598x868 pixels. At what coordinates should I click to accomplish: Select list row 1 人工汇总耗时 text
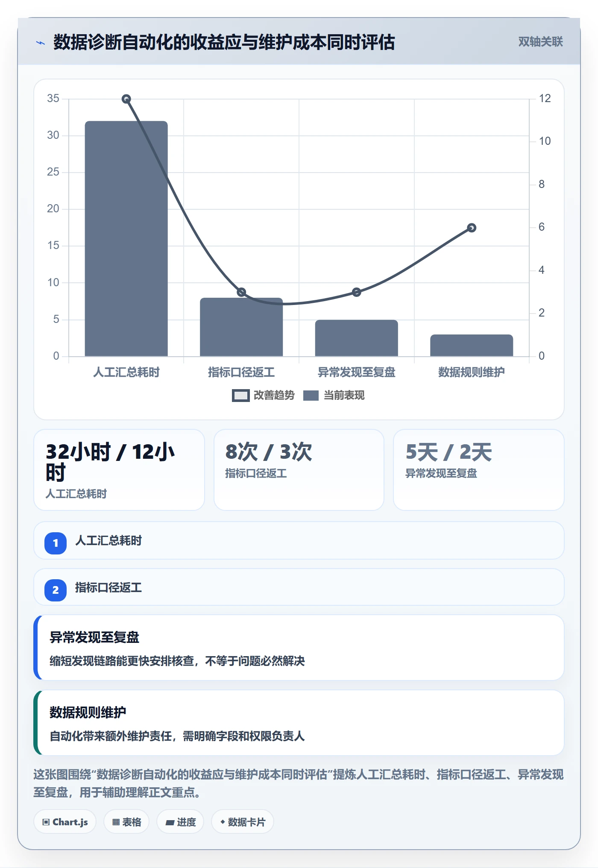108,541
